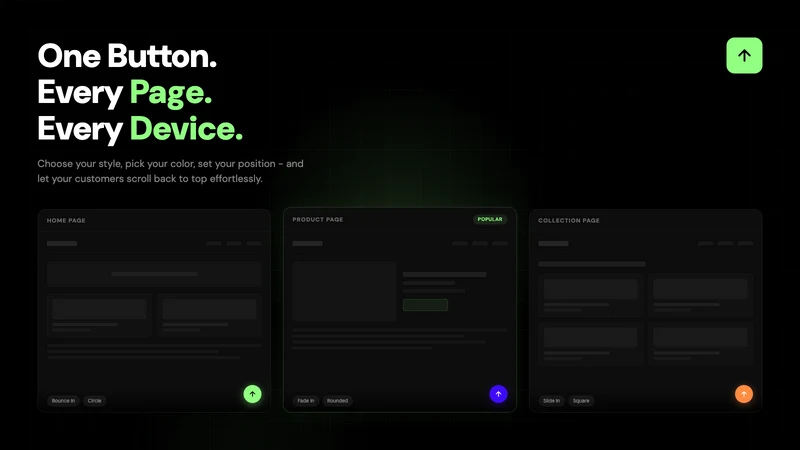Click the orange arrow button on Collection Page card
This screenshot has height=450, width=800.
point(744,394)
